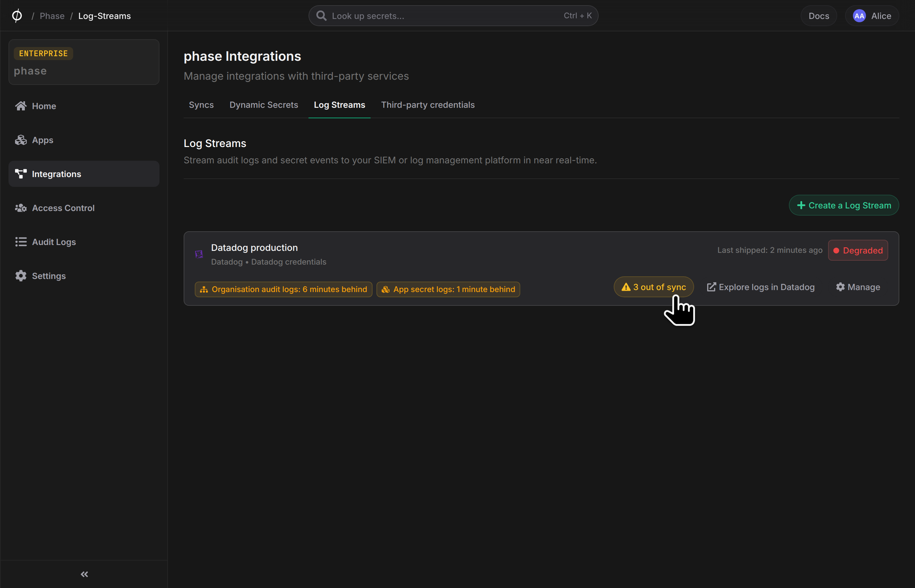Click App secret logs 1 minute behind chip
The width and height of the screenshot is (915, 588).
pyautogui.click(x=448, y=289)
